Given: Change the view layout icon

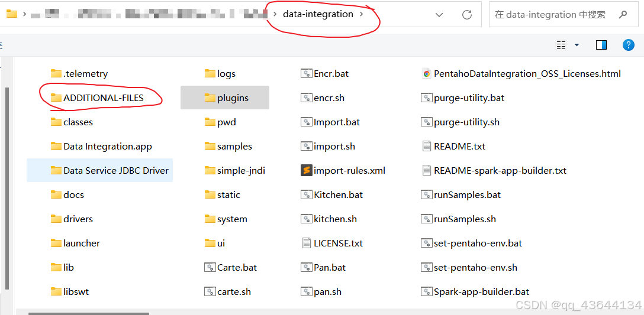Looking at the screenshot, I should tap(561, 45).
